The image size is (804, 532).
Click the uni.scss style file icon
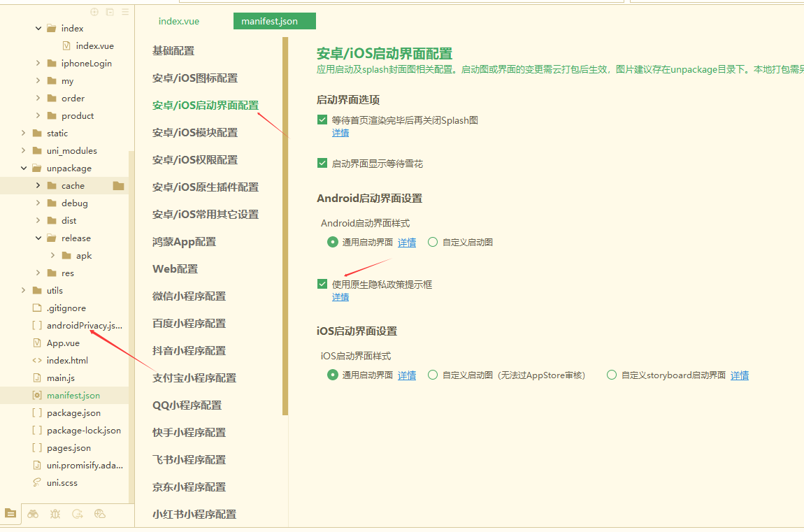point(37,483)
